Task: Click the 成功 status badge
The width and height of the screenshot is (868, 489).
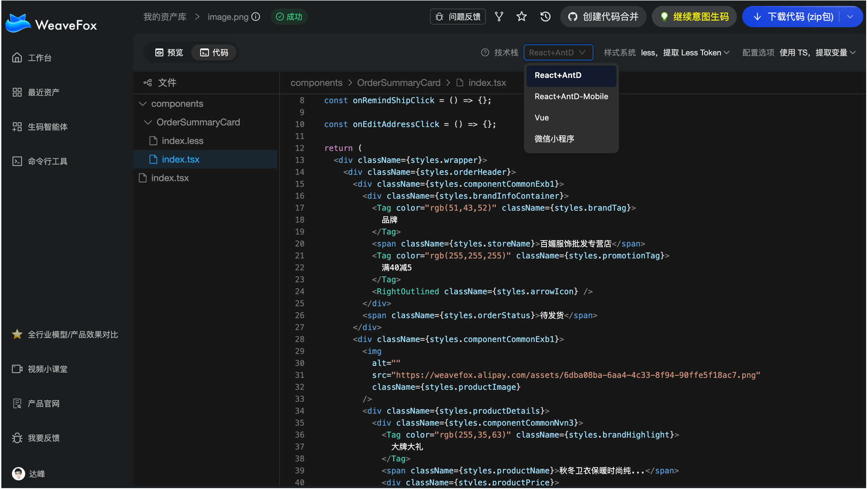Action: (x=289, y=17)
